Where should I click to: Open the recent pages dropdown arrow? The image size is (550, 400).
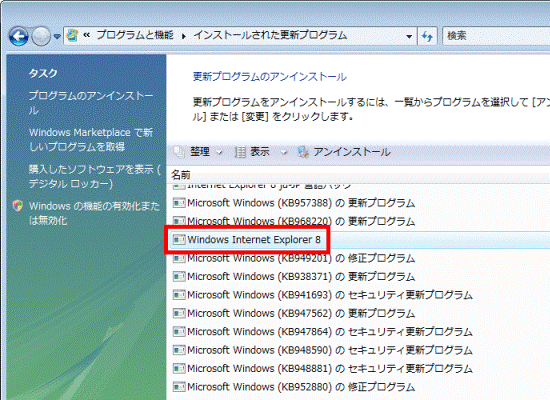pyautogui.click(x=57, y=36)
